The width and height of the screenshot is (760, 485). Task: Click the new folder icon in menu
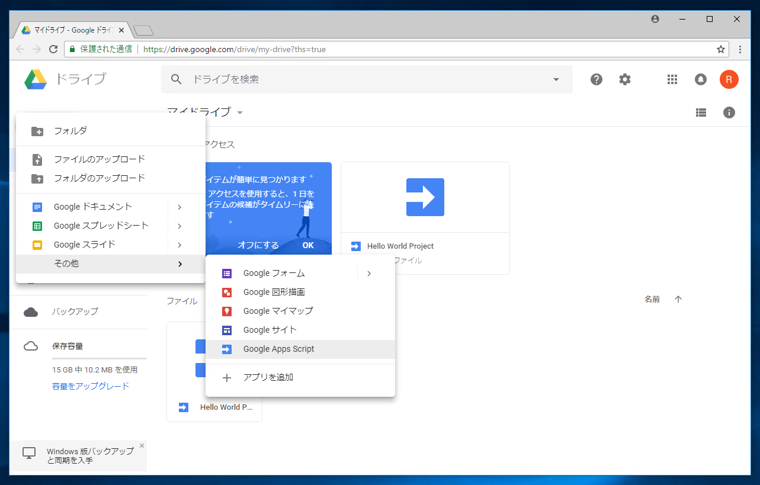pos(37,131)
